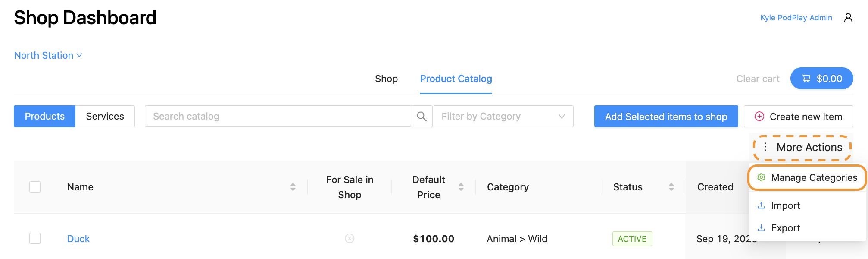868x259 pixels.
Task: Click the search magnifier icon
Action: 422,117
